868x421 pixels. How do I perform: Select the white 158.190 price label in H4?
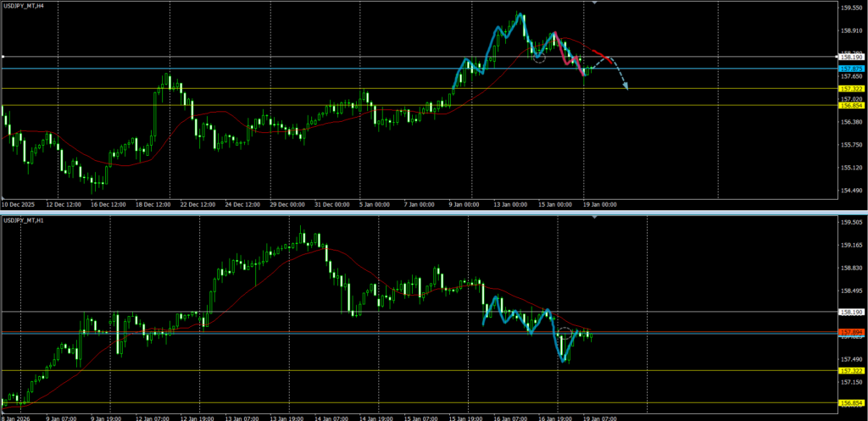tap(852, 58)
